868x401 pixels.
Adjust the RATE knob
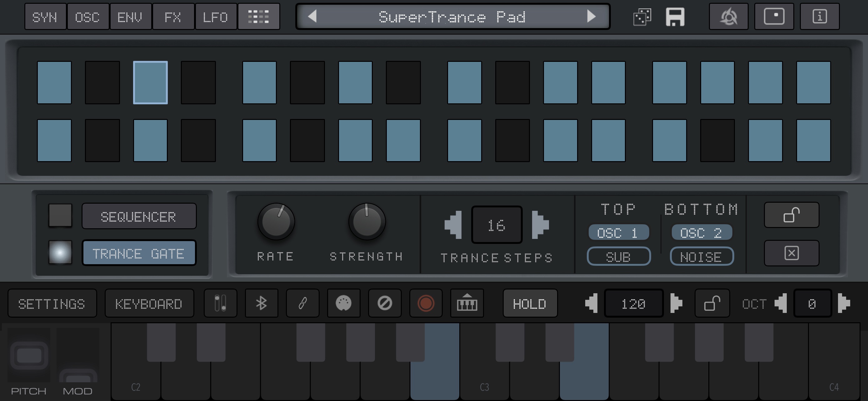point(276,221)
